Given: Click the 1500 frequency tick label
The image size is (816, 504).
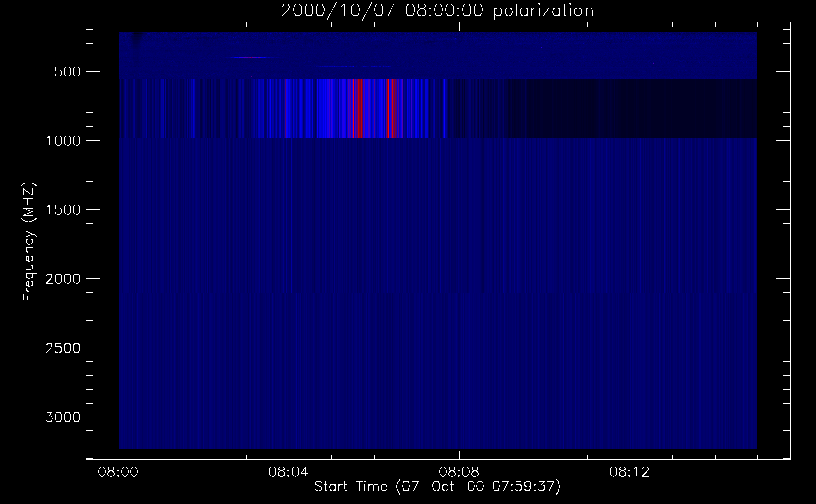Looking at the screenshot, I should [63, 210].
